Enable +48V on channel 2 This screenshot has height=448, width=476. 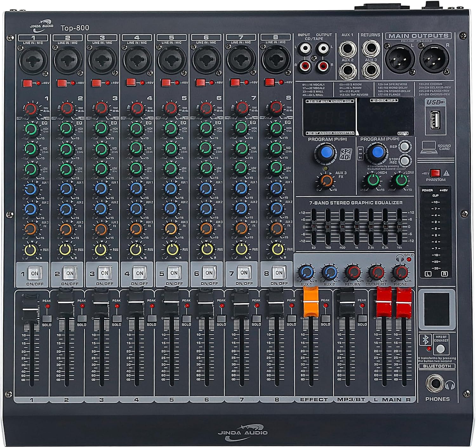coord(62,83)
